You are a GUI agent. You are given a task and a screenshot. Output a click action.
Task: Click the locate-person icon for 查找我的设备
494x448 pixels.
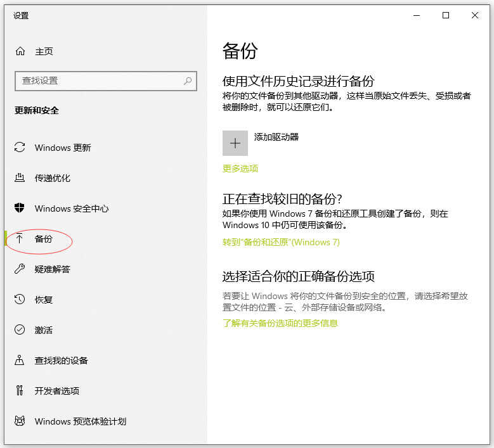[20, 360]
